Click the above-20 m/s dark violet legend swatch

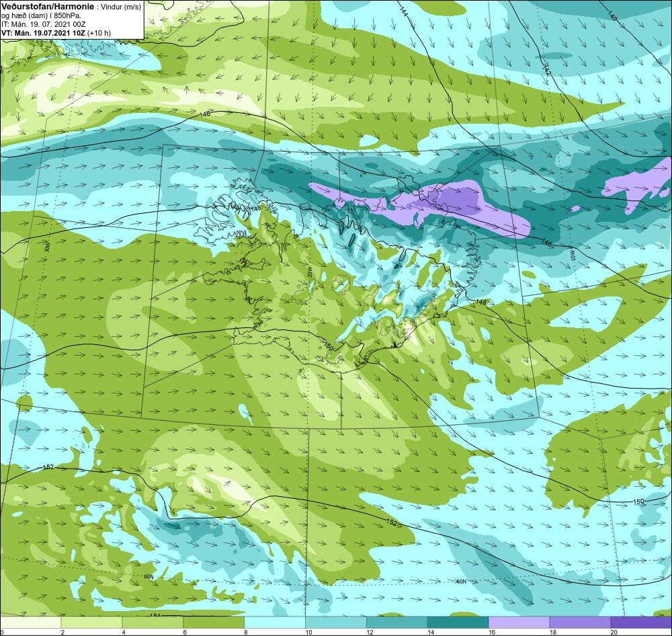(x=641, y=622)
